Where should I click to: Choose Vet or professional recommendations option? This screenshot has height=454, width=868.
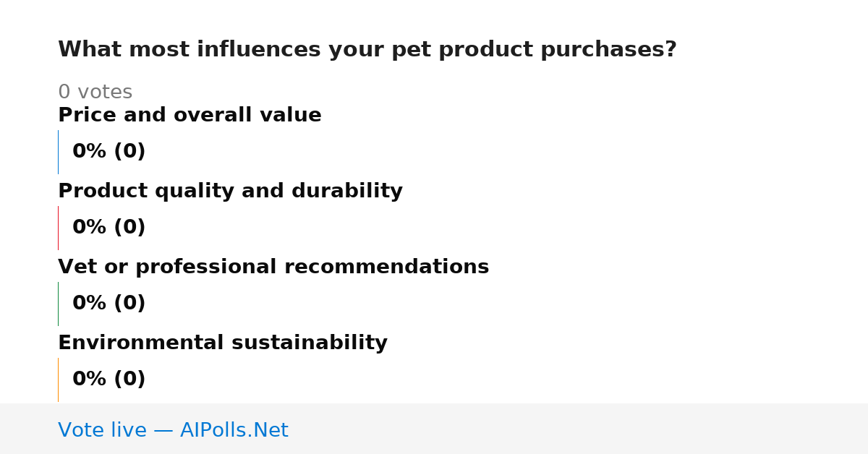pos(273,267)
